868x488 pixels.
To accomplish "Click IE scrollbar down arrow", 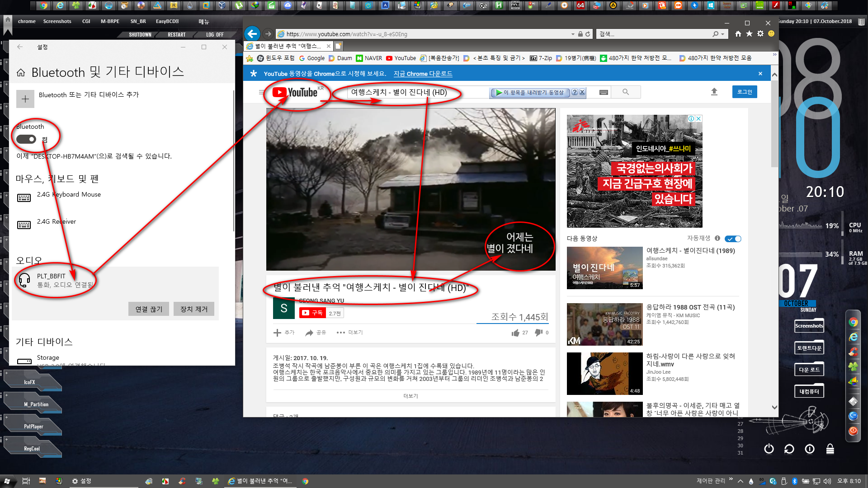I will coord(774,407).
